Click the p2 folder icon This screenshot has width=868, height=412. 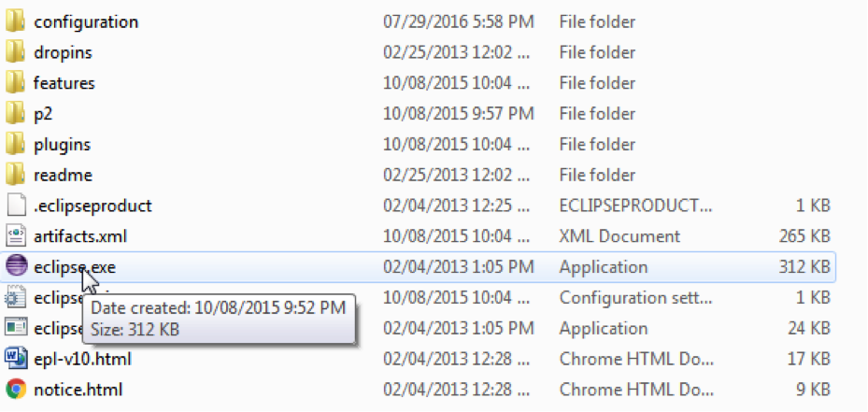tap(16, 114)
